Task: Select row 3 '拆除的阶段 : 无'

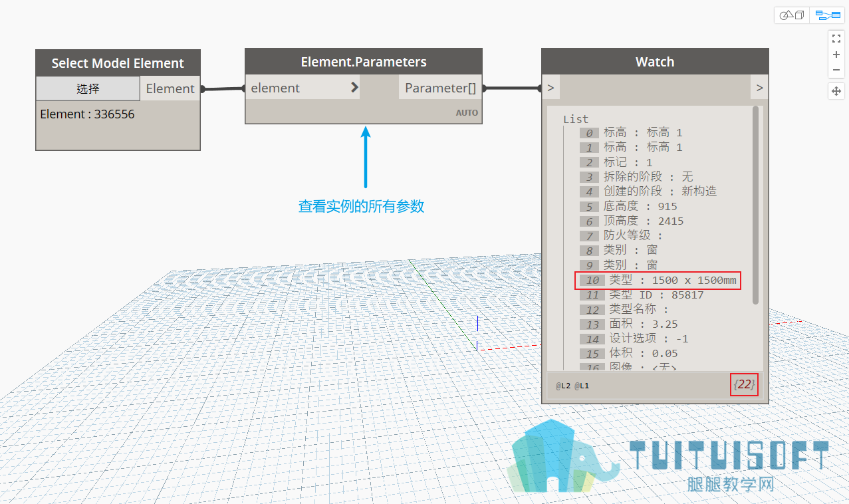Action: [x=636, y=177]
